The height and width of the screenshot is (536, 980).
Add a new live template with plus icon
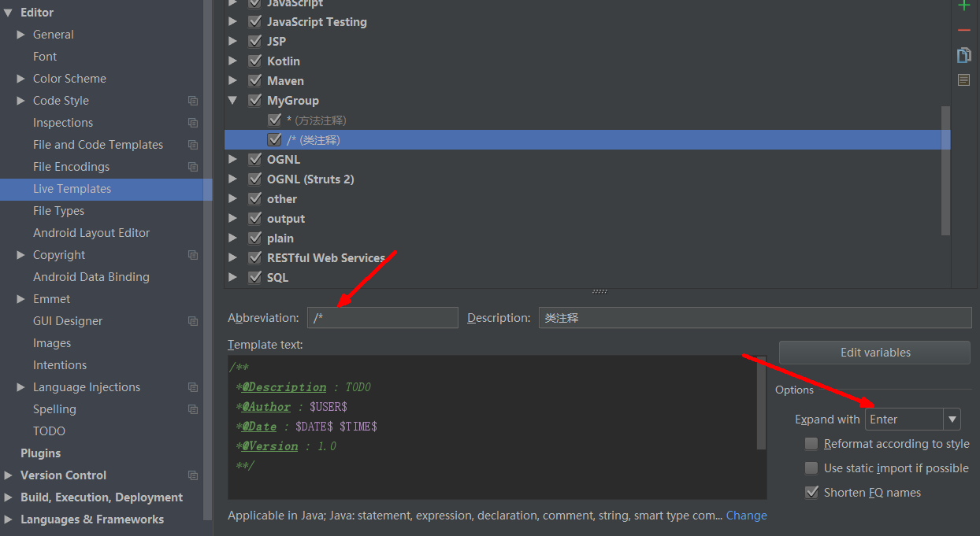tap(963, 6)
